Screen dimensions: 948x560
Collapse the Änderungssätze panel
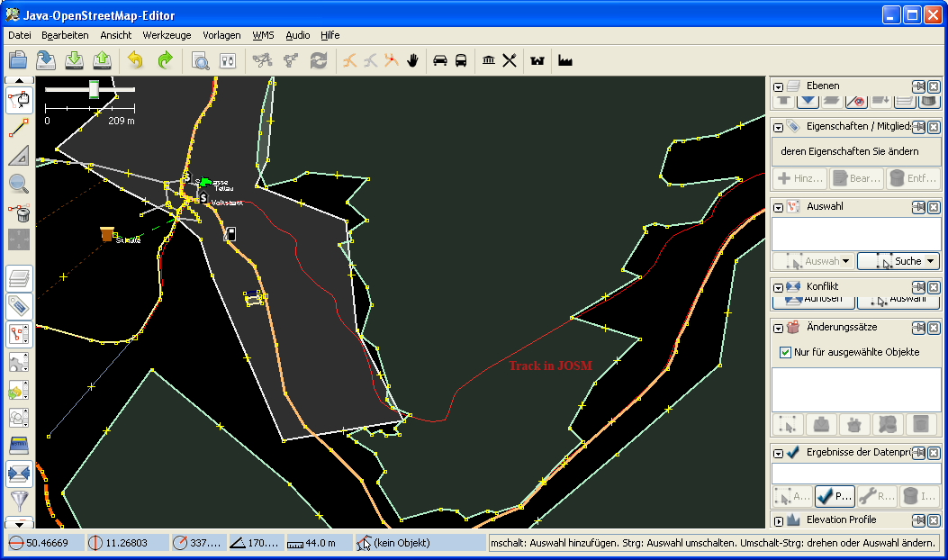click(x=778, y=328)
